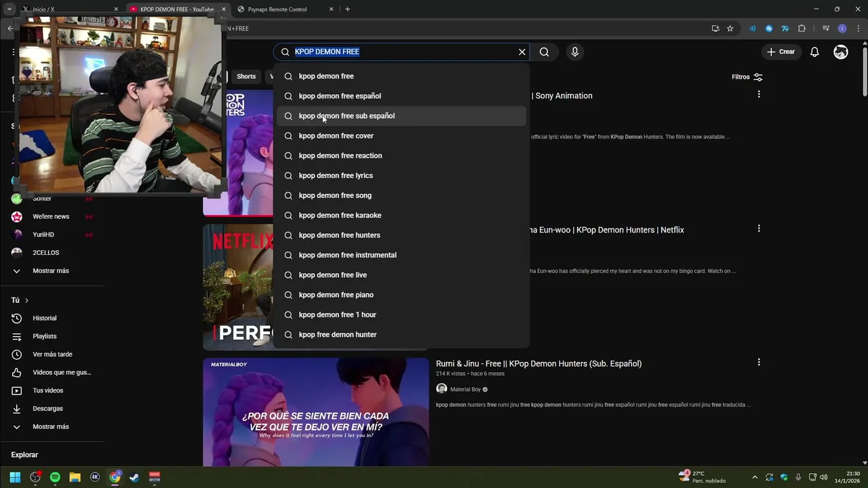Image resolution: width=868 pixels, height=488 pixels.
Task: Expand Mostrar más under subscriptions
Action: click(x=50, y=270)
